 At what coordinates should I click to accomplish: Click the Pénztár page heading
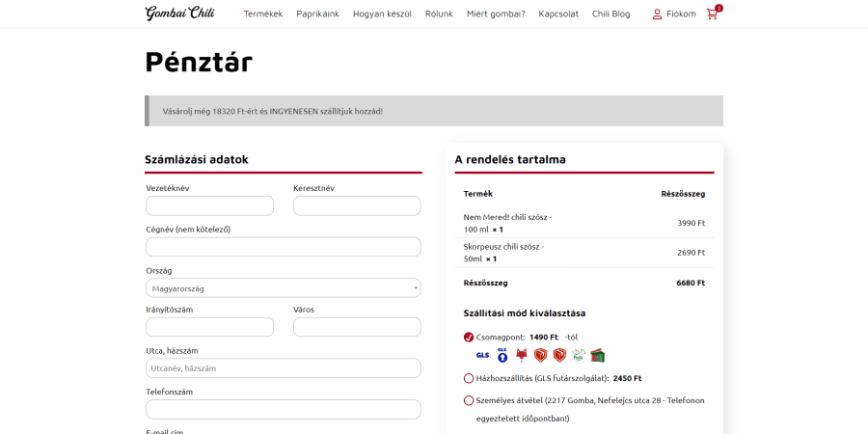pyautogui.click(x=198, y=62)
